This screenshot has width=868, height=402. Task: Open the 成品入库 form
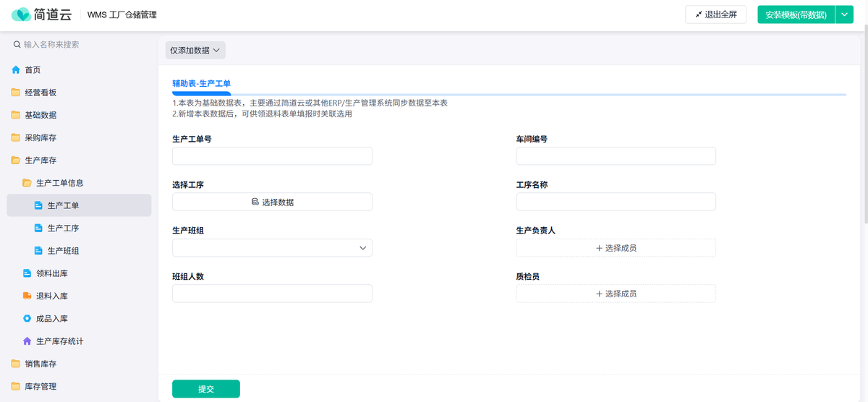(x=79, y=318)
